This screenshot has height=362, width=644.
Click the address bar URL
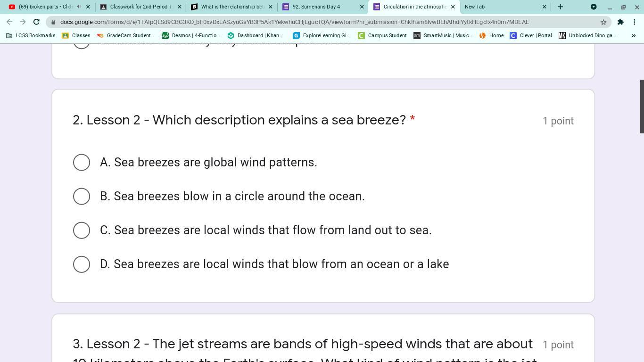(x=295, y=22)
